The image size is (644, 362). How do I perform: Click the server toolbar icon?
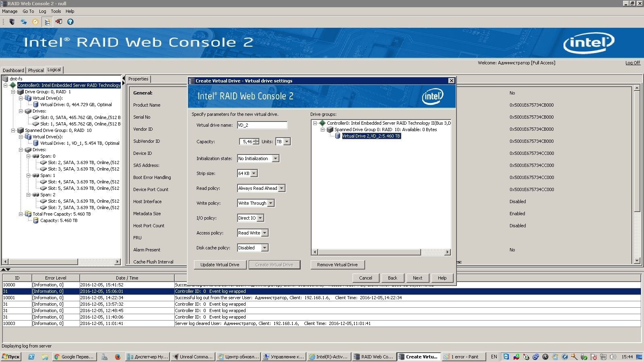pyautogui.click(x=12, y=22)
